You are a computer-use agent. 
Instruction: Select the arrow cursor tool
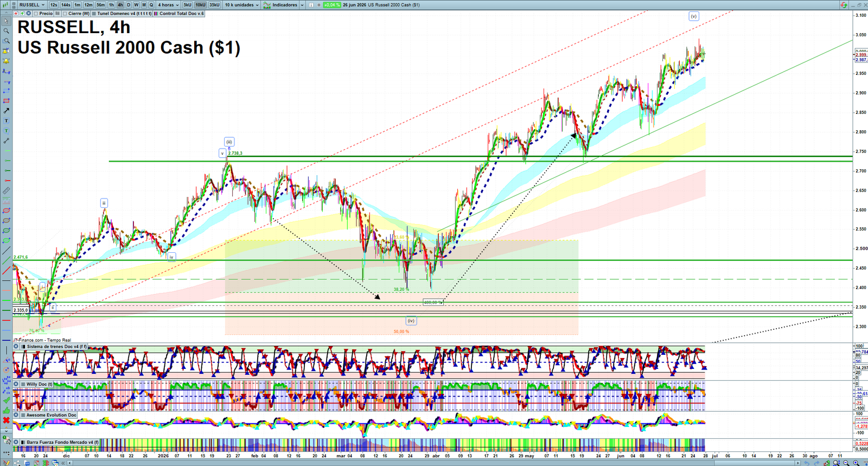tap(7, 21)
